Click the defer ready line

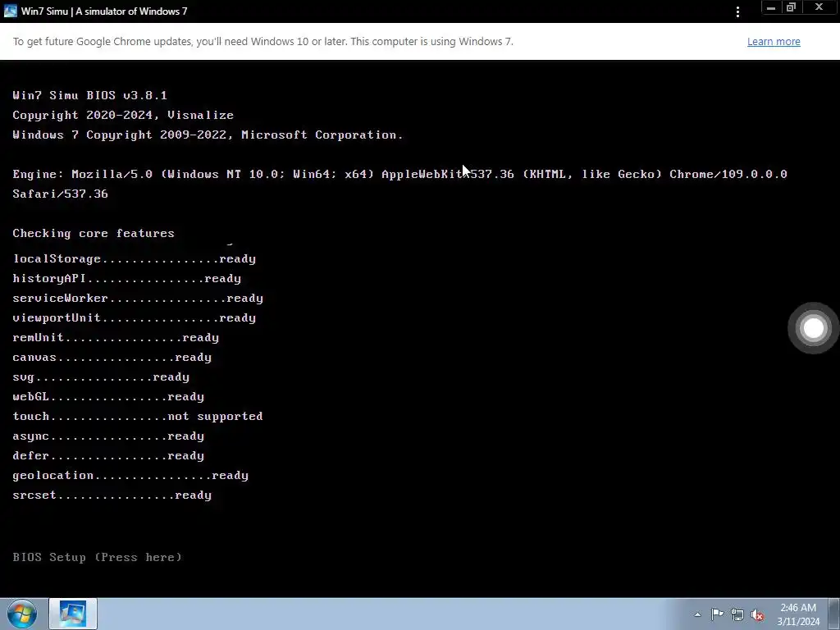coord(108,456)
